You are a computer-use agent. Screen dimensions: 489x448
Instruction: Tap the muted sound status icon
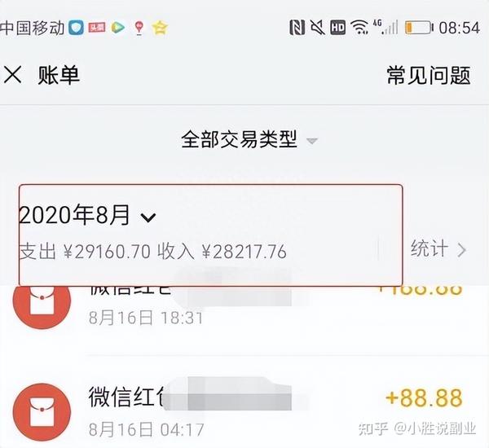[x=318, y=27]
